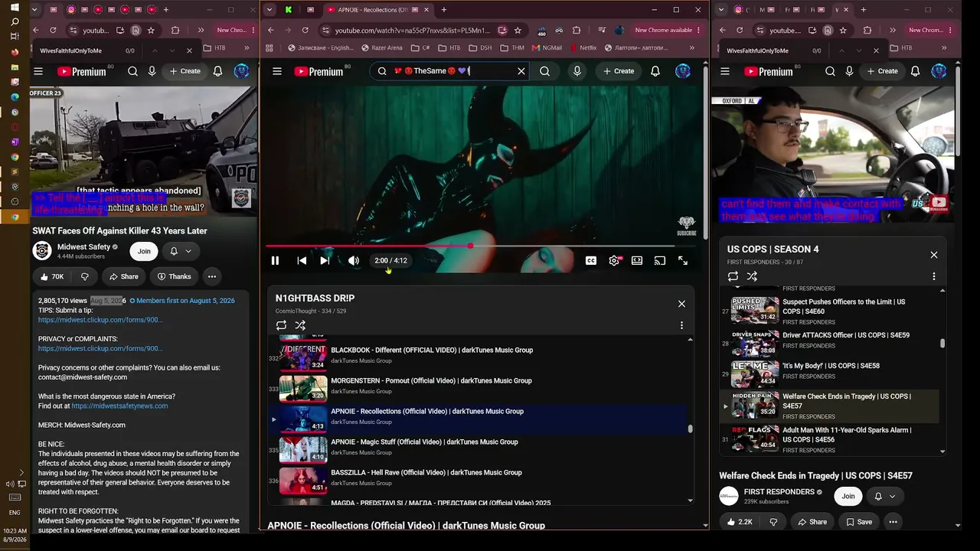Image resolution: width=980 pixels, height=551 pixels.
Task: Join the Midwest Safety channel
Action: [144, 250]
